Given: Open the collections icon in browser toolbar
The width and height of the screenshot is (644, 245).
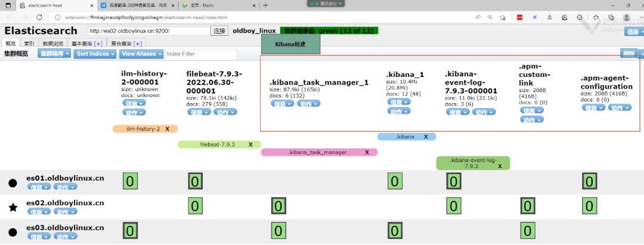Looking at the screenshot, I should pyautogui.click(x=611, y=17).
